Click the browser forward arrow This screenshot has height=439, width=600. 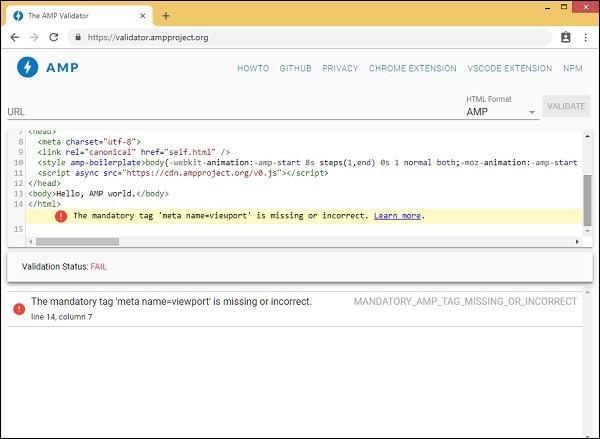(x=34, y=37)
